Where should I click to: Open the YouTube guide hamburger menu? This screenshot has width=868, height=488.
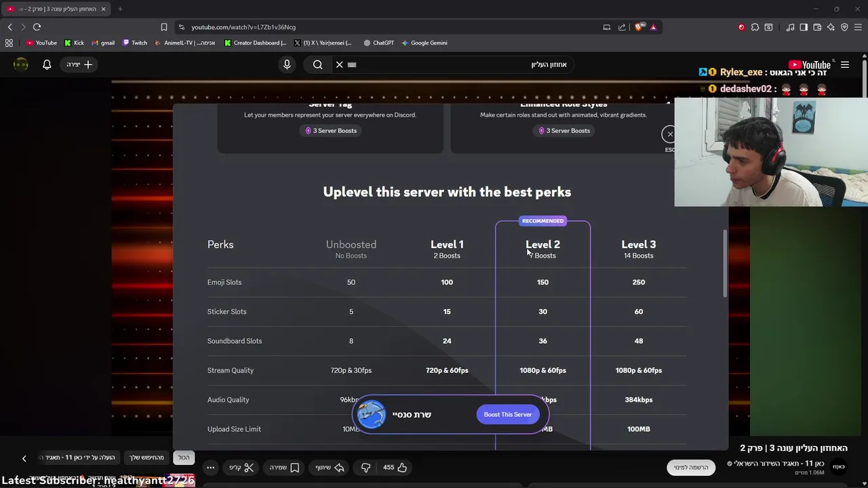click(x=845, y=65)
